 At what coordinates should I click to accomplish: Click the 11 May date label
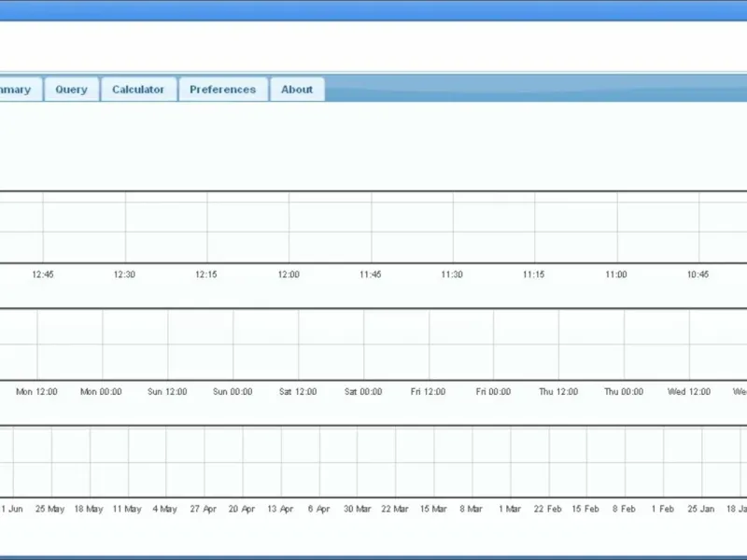(127, 509)
